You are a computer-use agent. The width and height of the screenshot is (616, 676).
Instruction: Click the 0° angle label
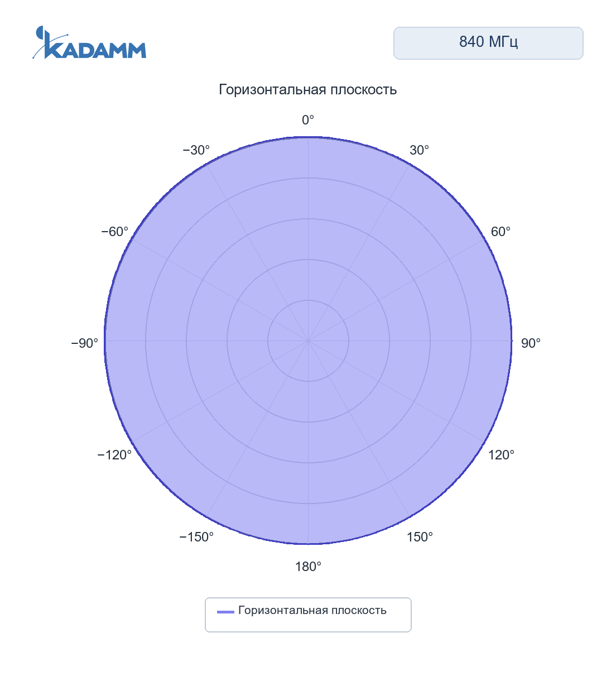point(308,120)
